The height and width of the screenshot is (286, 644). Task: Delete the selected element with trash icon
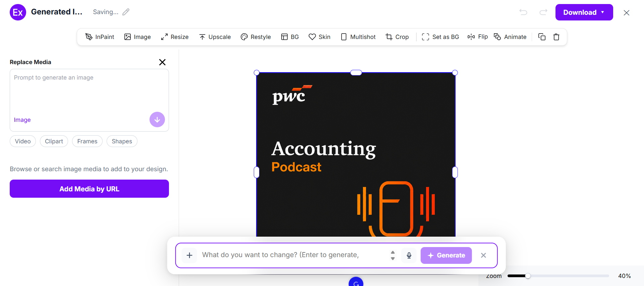(x=557, y=37)
